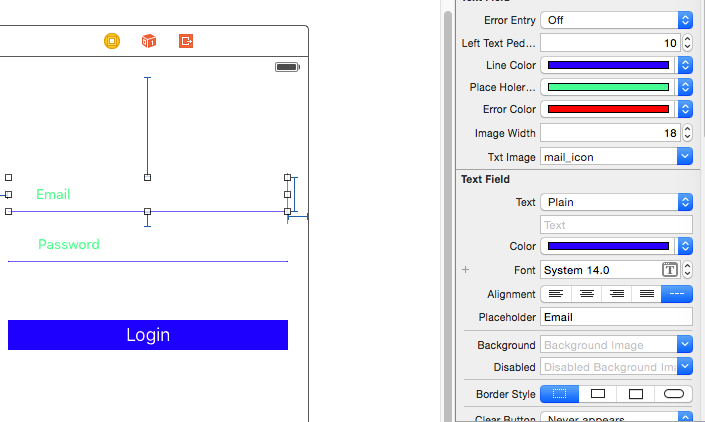Open the Line Color dropdown arrow
This screenshot has width=705, height=422.
click(x=685, y=65)
